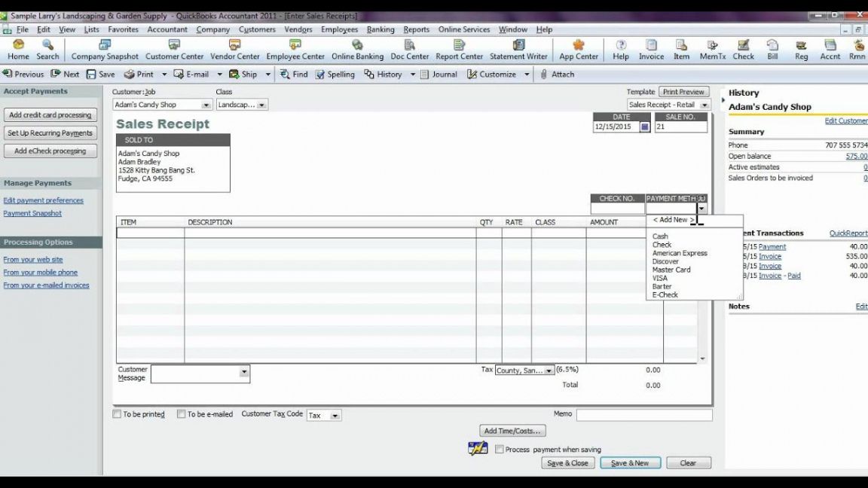
Task: Select American Express payment method
Action: pyautogui.click(x=680, y=253)
